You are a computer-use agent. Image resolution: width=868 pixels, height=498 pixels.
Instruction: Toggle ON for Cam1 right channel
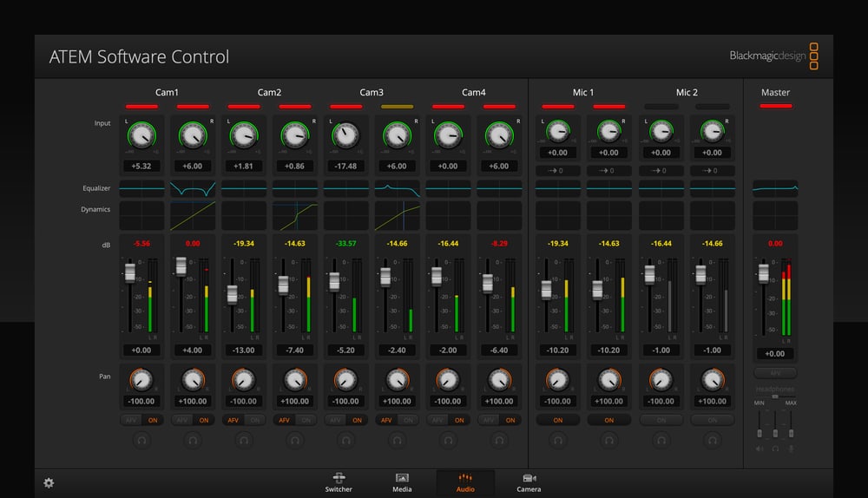(204, 420)
